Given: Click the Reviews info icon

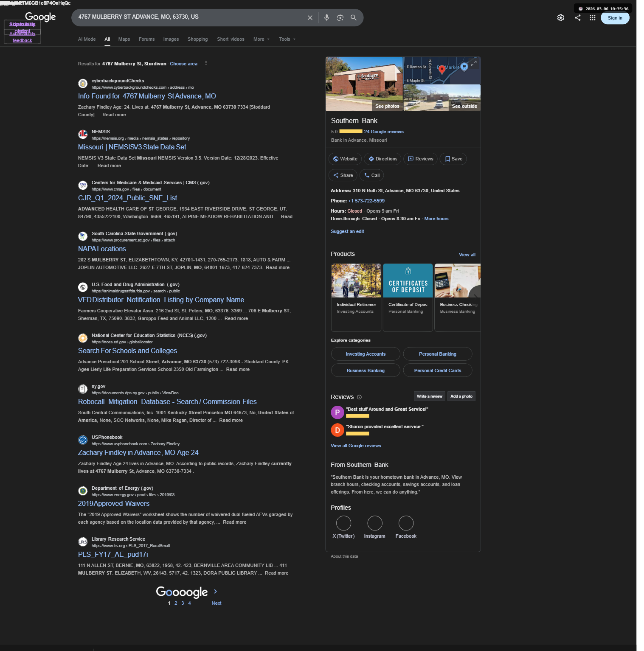Looking at the screenshot, I should point(359,397).
